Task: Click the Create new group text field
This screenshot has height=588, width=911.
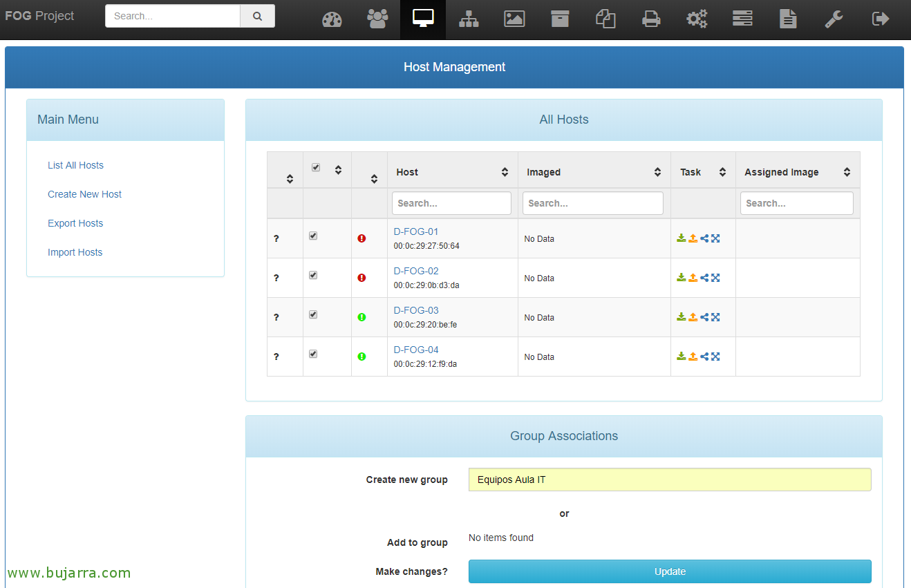Action: 670,480
